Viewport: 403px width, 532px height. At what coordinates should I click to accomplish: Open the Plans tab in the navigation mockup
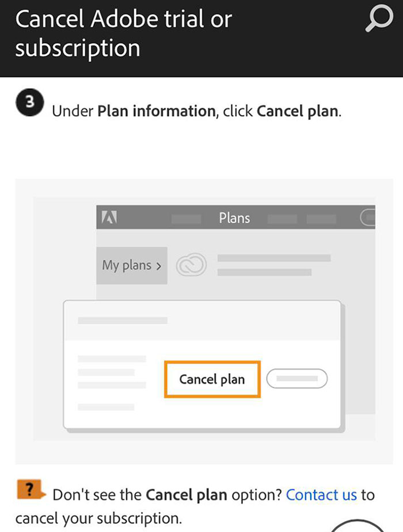click(x=234, y=218)
